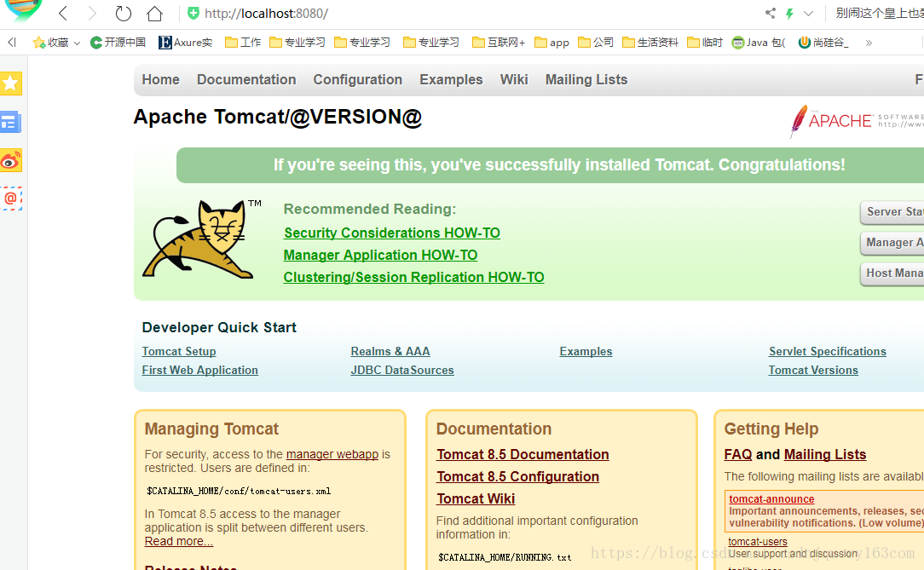Open the First Web Application link
The width and height of the screenshot is (924, 570).
(199, 371)
